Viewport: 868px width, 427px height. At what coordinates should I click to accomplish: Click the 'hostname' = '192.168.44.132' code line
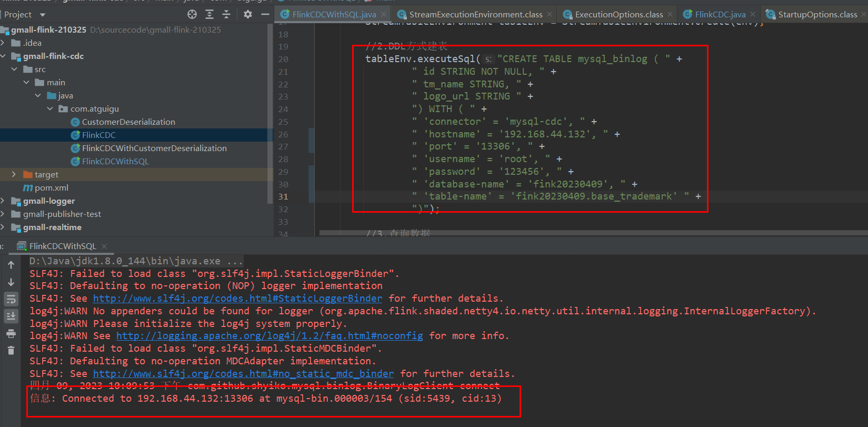(x=516, y=134)
